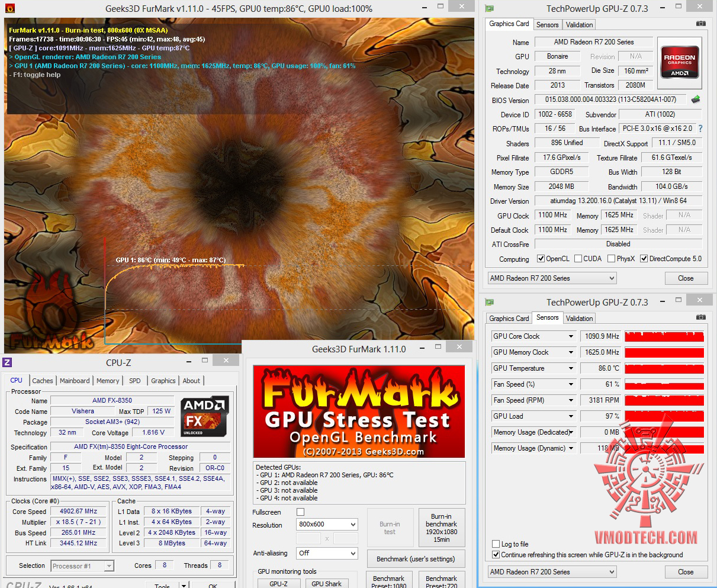
Task: Open the Anti-aliasing Off dropdown
Action: click(327, 553)
